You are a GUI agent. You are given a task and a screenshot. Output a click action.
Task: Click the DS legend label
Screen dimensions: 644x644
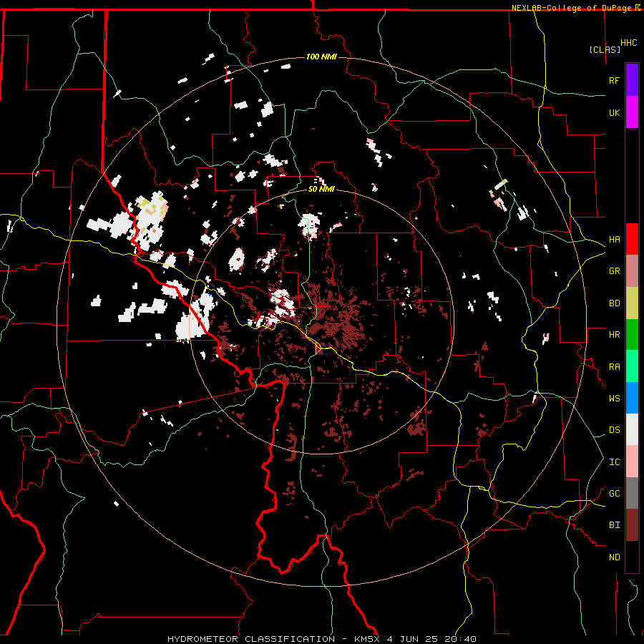coord(614,430)
